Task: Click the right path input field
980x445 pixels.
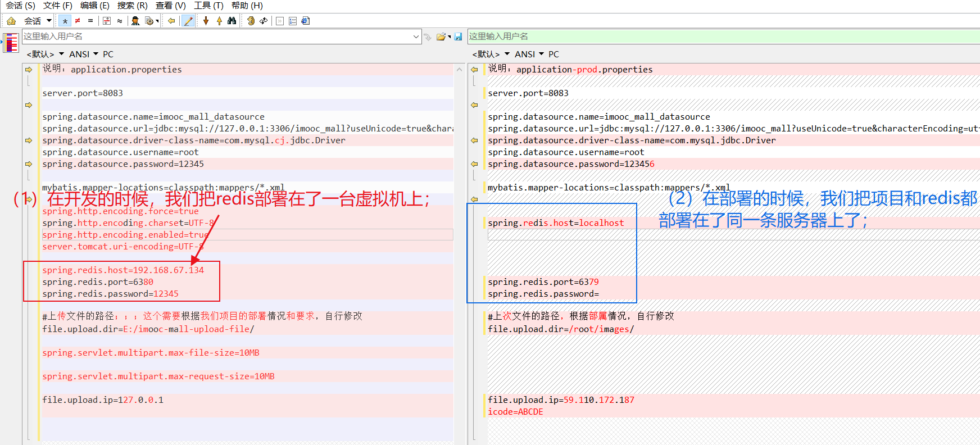Action: click(x=724, y=37)
